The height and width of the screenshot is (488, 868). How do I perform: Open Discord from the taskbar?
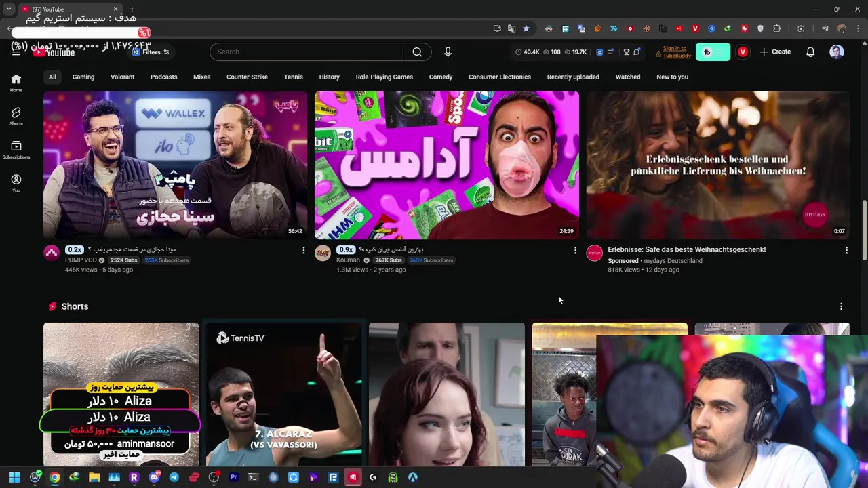[x=155, y=477]
